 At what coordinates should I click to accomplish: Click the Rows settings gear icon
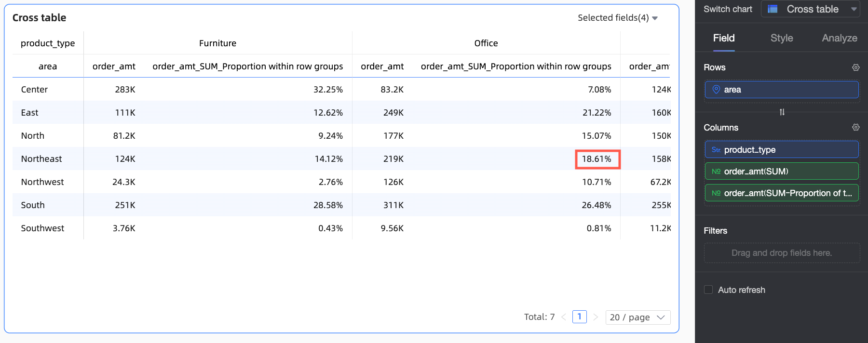coord(856,67)
